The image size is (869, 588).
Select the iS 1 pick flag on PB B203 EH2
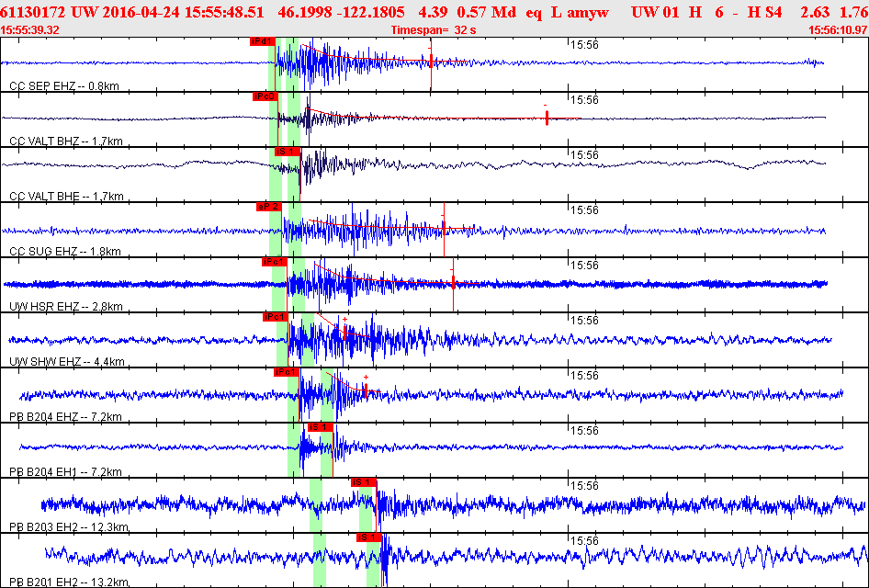(x=364, y=482)
